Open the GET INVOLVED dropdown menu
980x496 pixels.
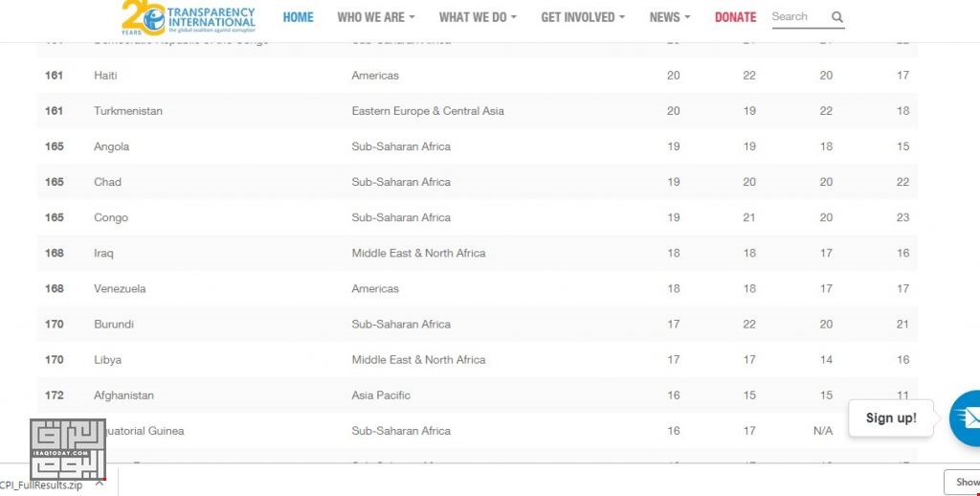[583, 17]
